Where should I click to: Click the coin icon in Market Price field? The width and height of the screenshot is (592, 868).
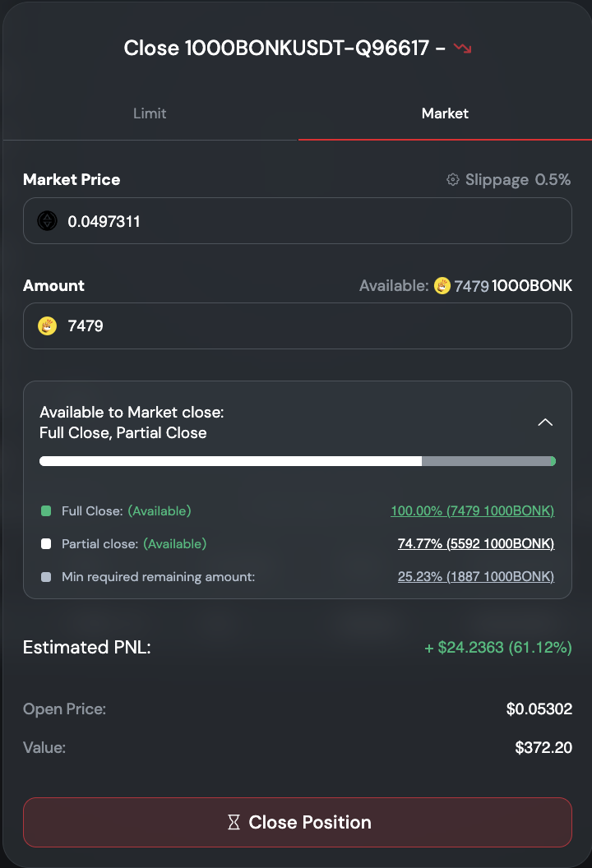pyautogui.click(x=48, y=221)
